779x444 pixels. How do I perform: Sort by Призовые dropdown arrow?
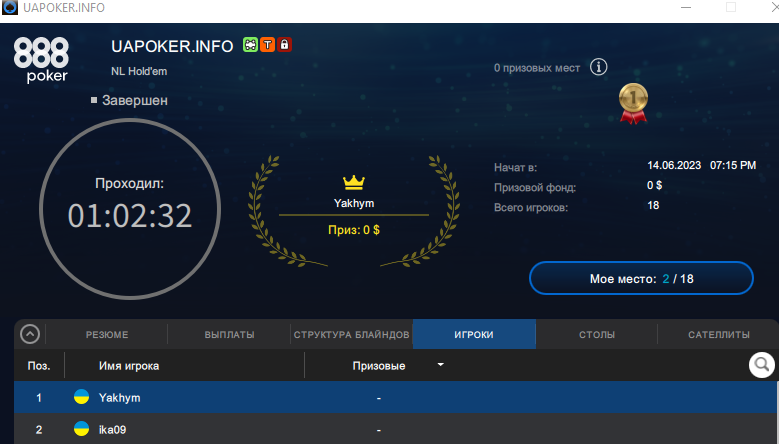click(x=440, y=365)
